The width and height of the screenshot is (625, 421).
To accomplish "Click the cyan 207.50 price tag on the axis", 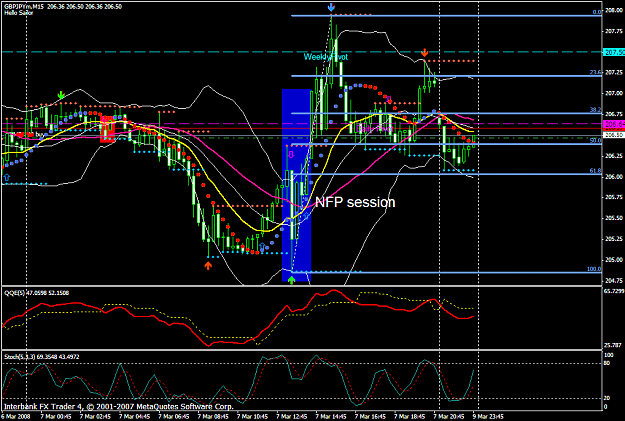I will (614, 52).
